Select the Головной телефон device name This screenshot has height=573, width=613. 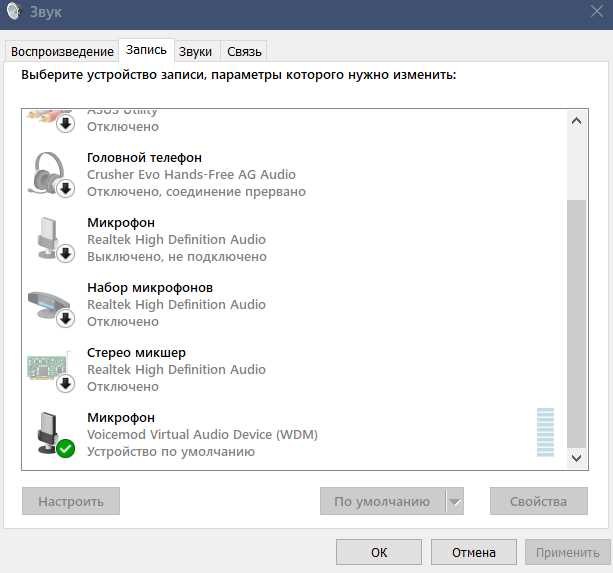[x=144, y=158]
